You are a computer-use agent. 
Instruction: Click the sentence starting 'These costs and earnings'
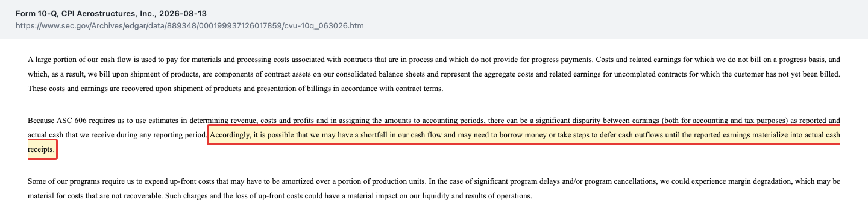click(235, 89)
